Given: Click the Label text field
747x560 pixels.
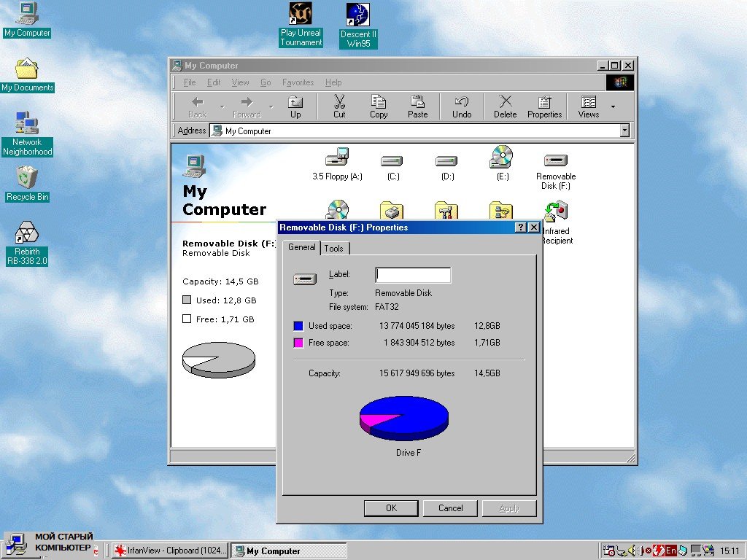Looking at the screenshot, I should [x=413, y=275].
